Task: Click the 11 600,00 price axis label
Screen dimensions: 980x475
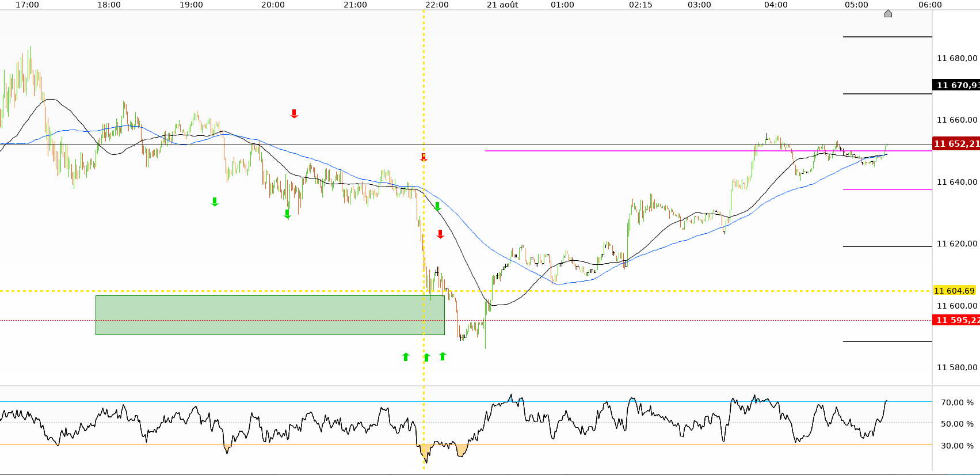Action: (x=957, y=306)
